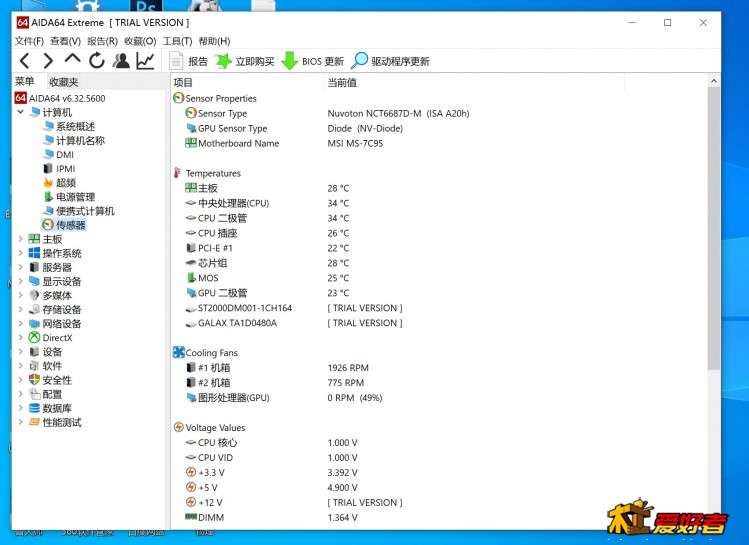Click the 数据库 database icon
The image size is (749, 545).
click(x=34, y=408)
